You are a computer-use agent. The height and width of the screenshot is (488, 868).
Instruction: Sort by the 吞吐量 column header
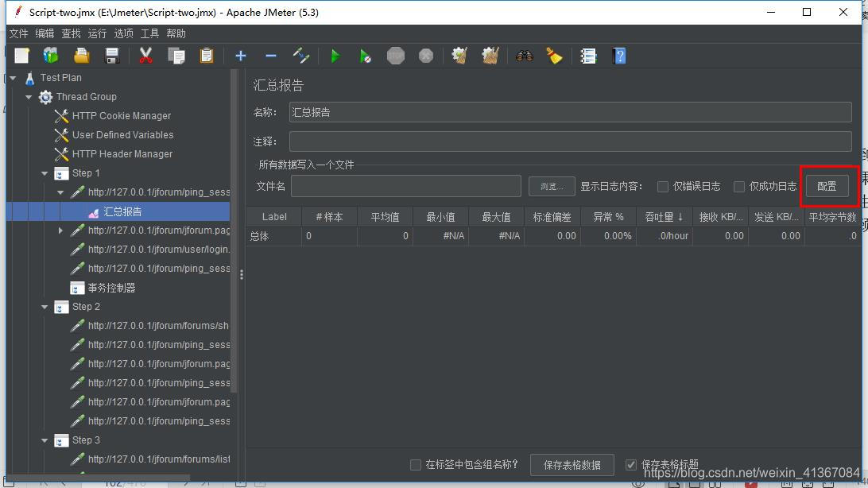pos(665,217)
